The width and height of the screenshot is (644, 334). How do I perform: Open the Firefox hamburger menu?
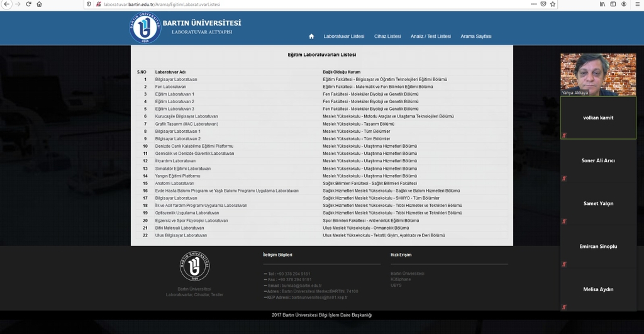(636, 4)
